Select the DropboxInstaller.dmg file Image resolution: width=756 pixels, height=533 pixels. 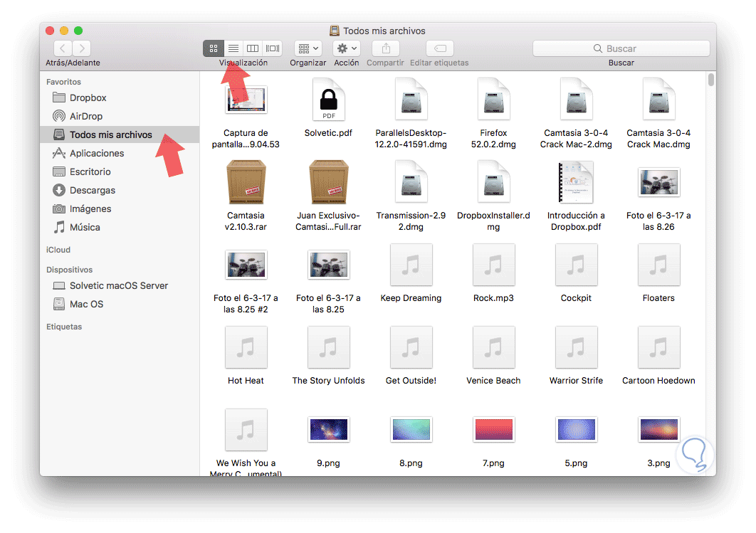click(x=494, y=182)
